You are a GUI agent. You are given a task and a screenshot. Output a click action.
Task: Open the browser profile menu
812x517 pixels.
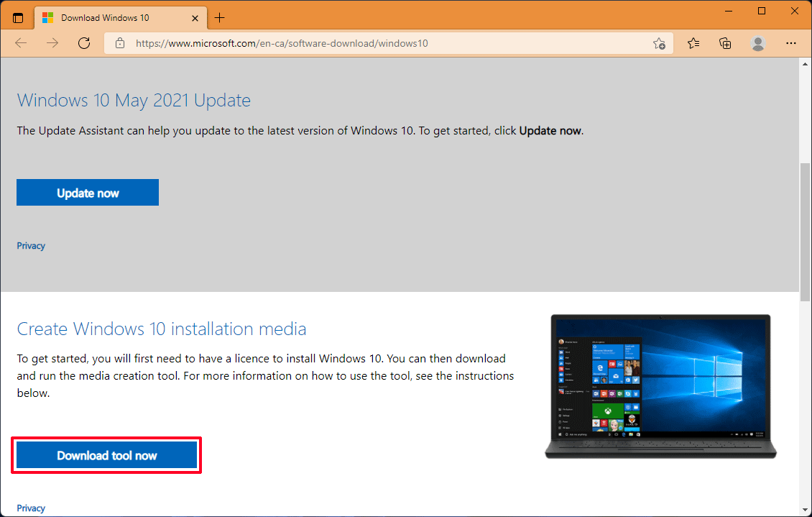(757, 44)
